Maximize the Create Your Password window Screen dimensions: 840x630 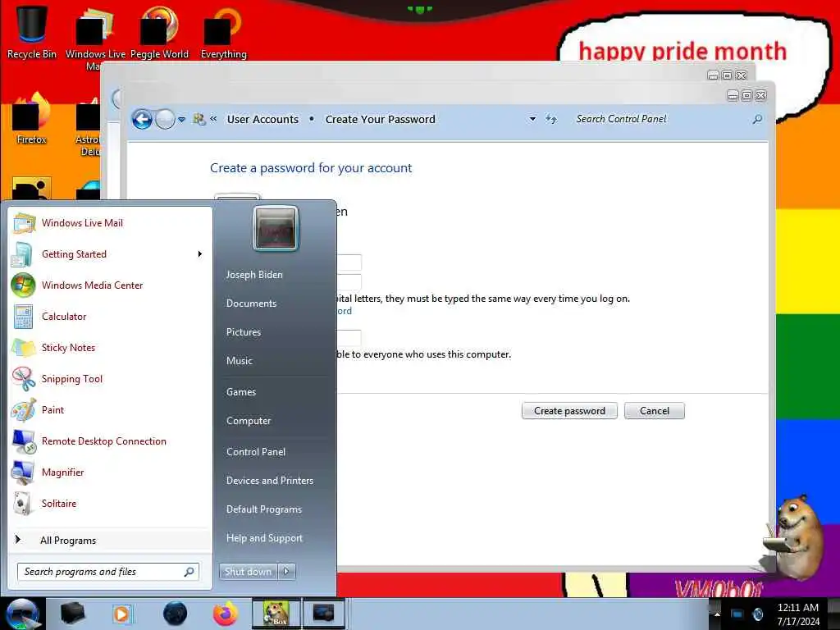point(746,95)
